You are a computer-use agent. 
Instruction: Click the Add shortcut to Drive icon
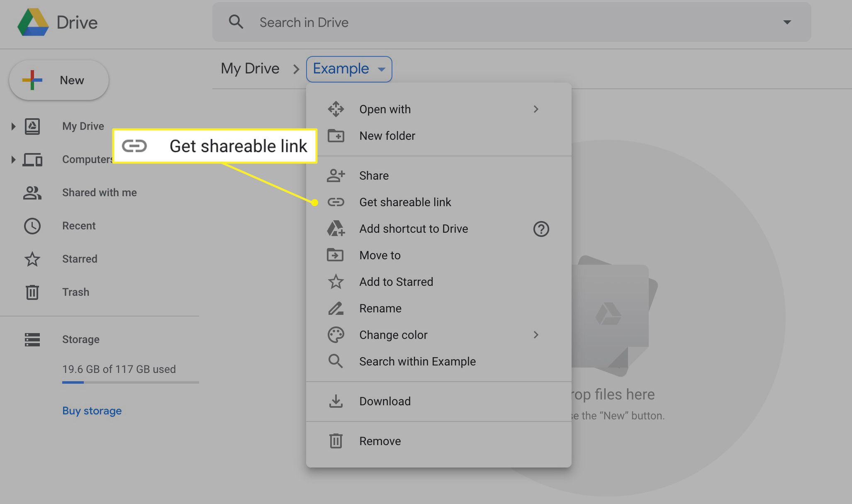tap(336, 228)
